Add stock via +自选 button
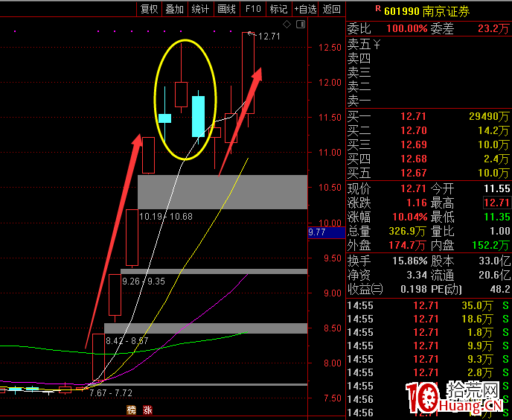The width and height of the screenshot is (512, 420). tap(305, 9)
